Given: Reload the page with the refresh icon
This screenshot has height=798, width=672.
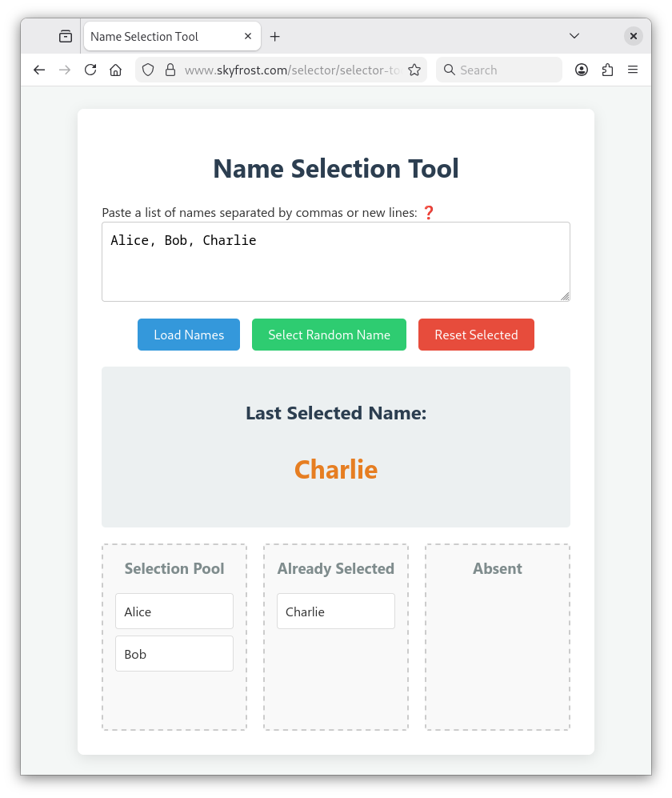Looking at the screenshot, I should pyautogui.click(x=90, y=70).
